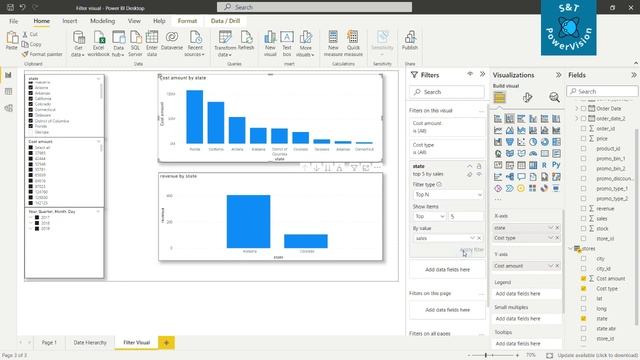Add a new report page

166,343
